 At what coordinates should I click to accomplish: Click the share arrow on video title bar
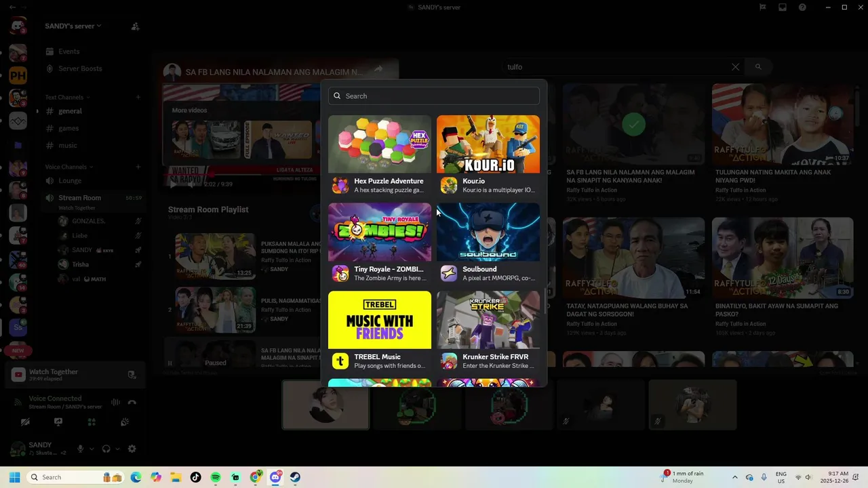pos(378,68)
